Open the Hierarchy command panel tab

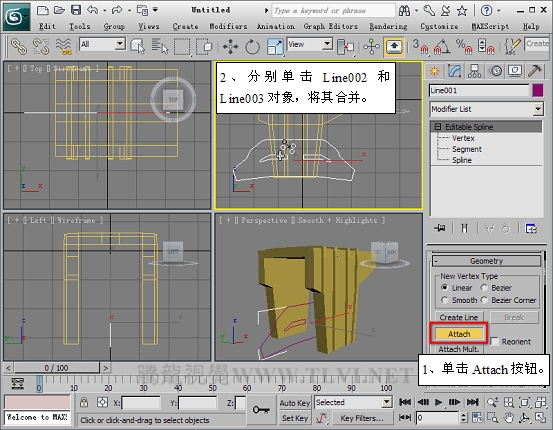point(474,71)
